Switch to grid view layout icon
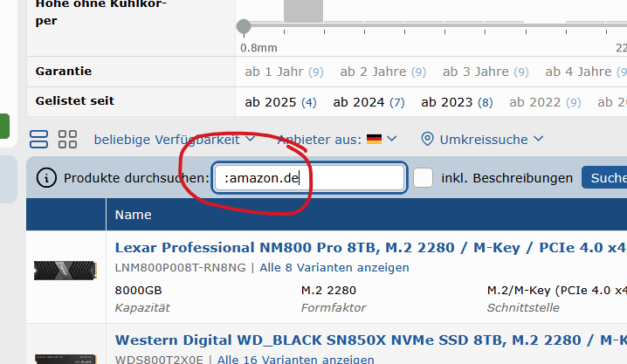627x364 pixels. (x=67, y=140)
